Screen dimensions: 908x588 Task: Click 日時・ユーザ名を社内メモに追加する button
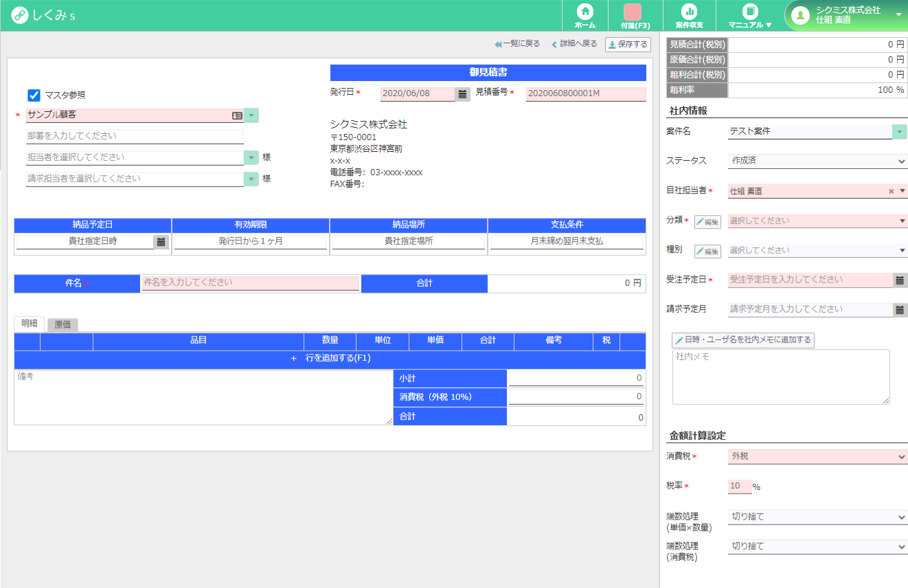[x=743, y=340]
